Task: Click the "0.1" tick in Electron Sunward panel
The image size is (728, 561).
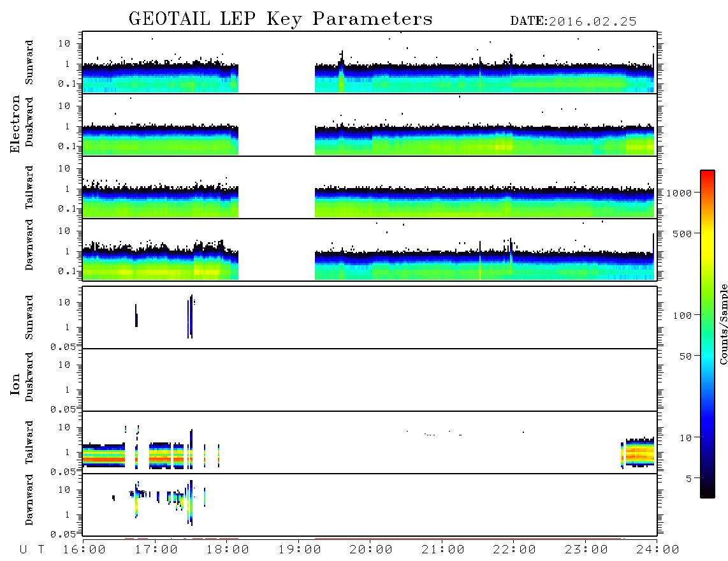Action: (67, 84)
